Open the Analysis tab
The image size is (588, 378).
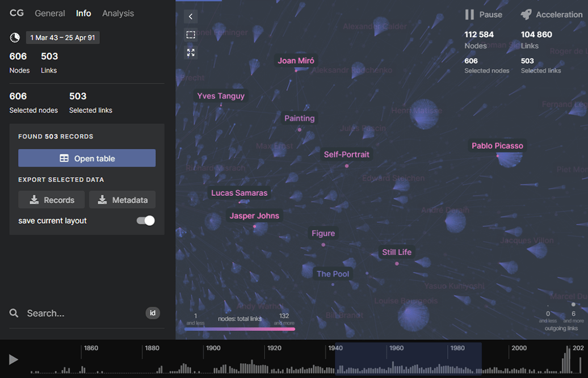coord(118,13)
